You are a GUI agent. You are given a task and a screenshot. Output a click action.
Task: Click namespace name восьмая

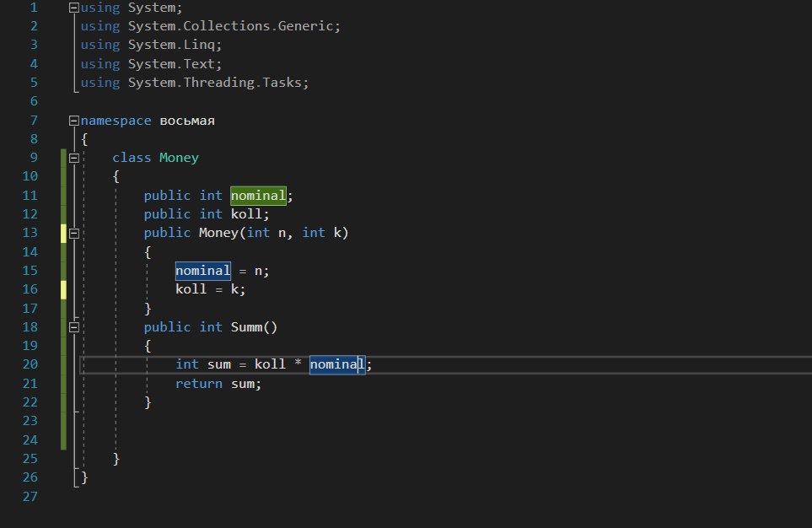(x=187, y=121)
